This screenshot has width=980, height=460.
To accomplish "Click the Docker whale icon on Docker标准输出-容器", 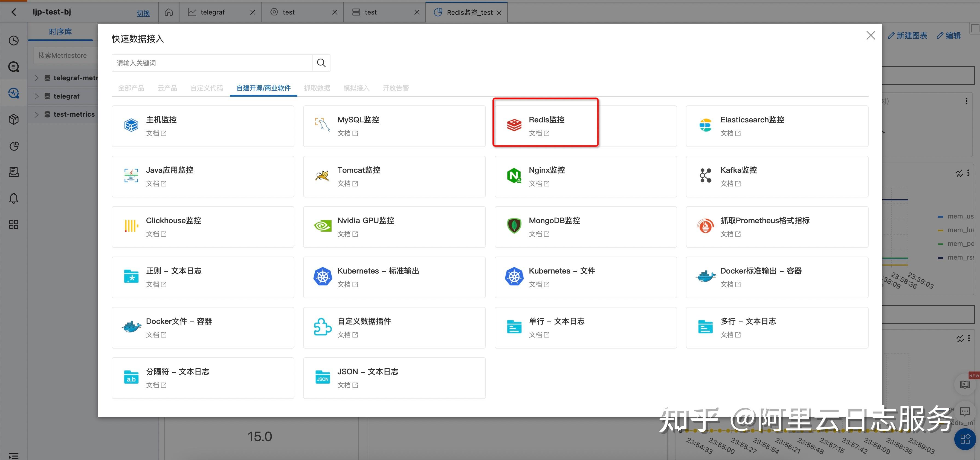I will click(705, 276).
